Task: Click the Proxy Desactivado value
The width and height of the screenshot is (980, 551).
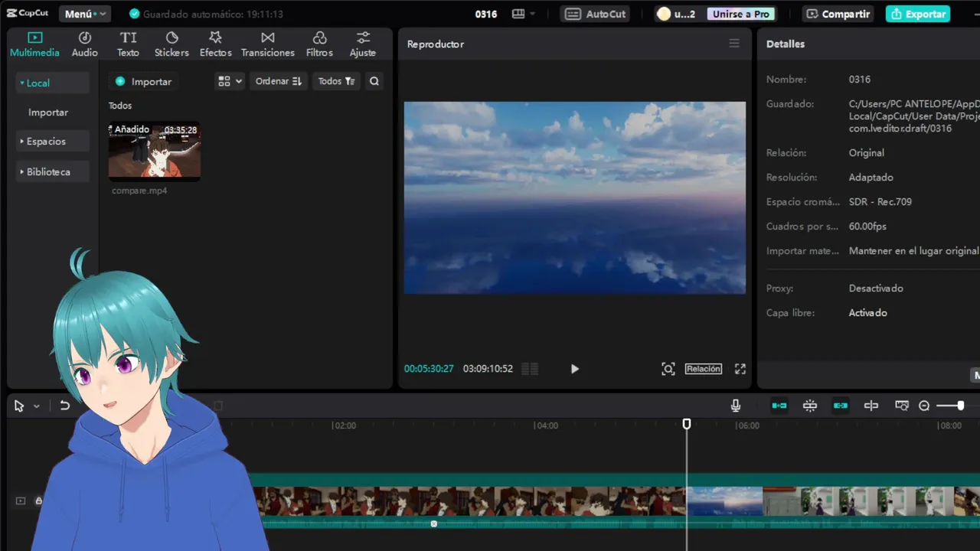Action: tap(876, 289)
